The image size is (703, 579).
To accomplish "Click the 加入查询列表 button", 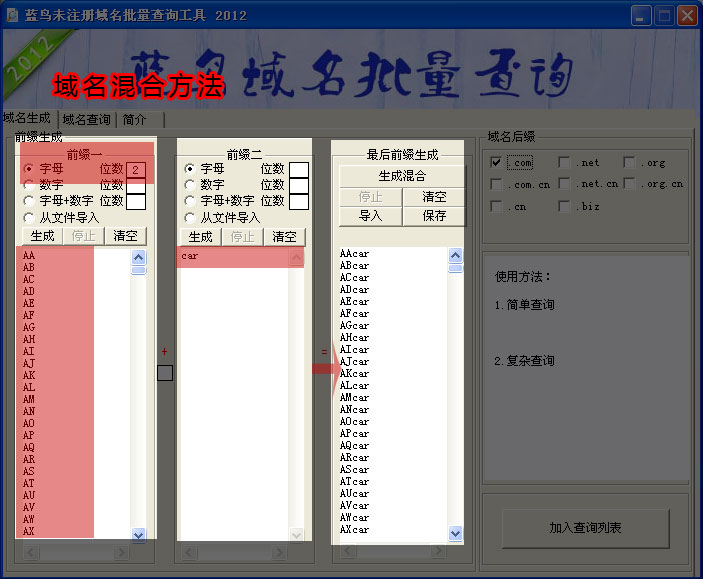I will pos(585,528).
